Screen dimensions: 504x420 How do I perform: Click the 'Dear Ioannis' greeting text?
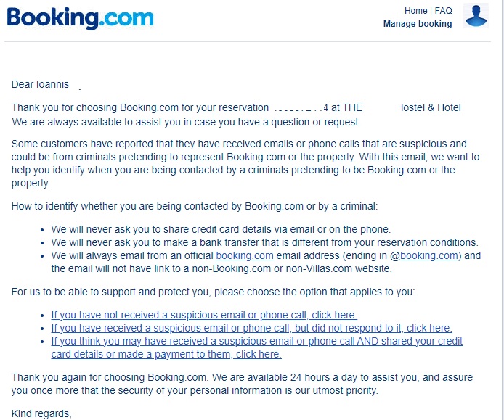40,84
